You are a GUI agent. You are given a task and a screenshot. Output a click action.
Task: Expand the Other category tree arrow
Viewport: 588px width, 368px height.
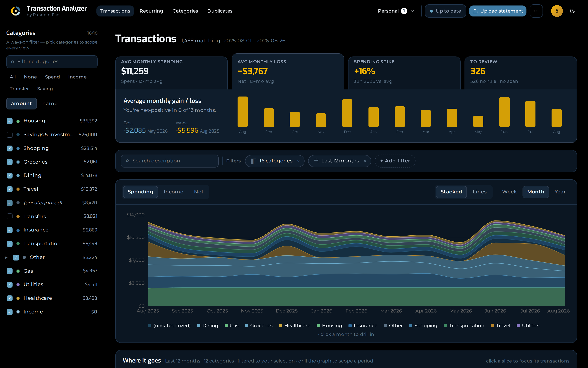[6, 257]
